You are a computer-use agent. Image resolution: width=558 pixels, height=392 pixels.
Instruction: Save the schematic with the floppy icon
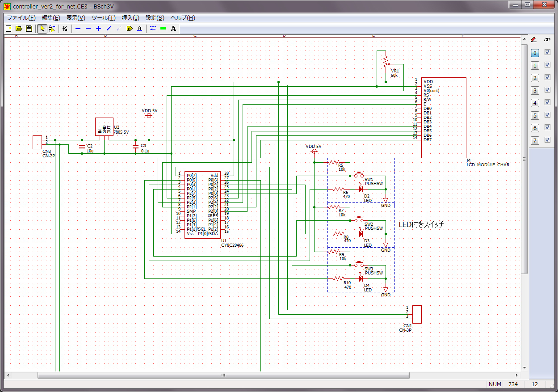pyautogui.click(x=29, y=29)
